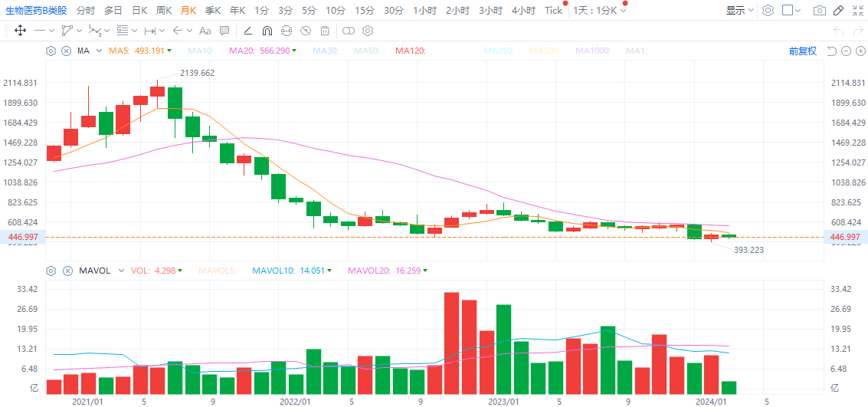Viewport: 868px width, 407px height.
Task: Toggle the MA10 moving average line
Action: 200,51
